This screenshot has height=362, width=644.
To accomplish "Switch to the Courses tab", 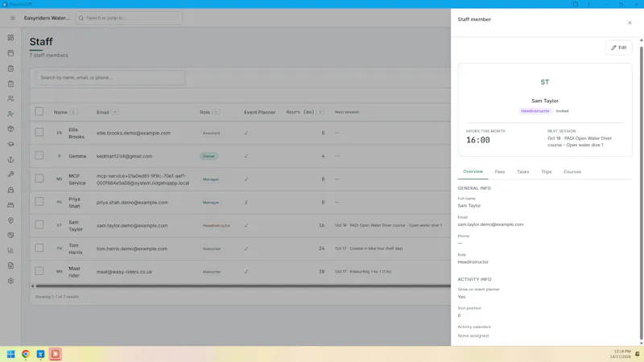I will [x=572, y=171].
